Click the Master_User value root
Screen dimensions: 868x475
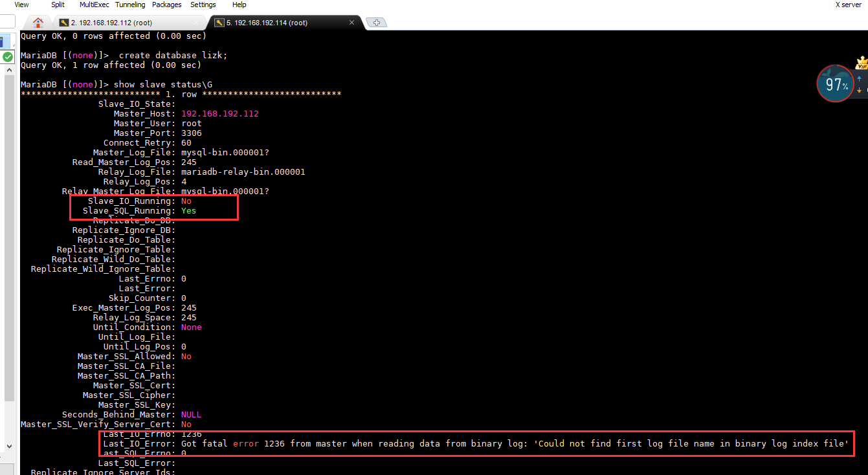point(192,124)
